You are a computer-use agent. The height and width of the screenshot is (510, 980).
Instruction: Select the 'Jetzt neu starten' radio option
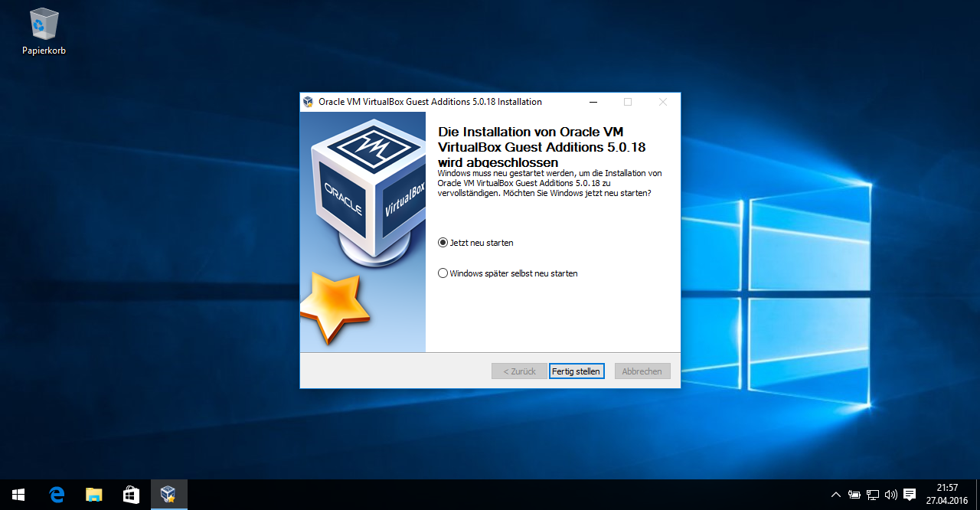coord(443,243)
